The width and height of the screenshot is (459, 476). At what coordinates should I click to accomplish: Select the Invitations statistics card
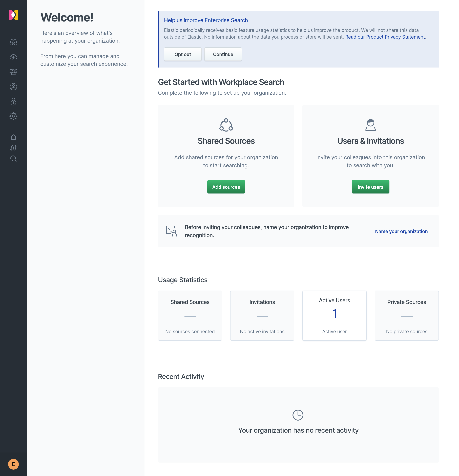pos(262,315)
